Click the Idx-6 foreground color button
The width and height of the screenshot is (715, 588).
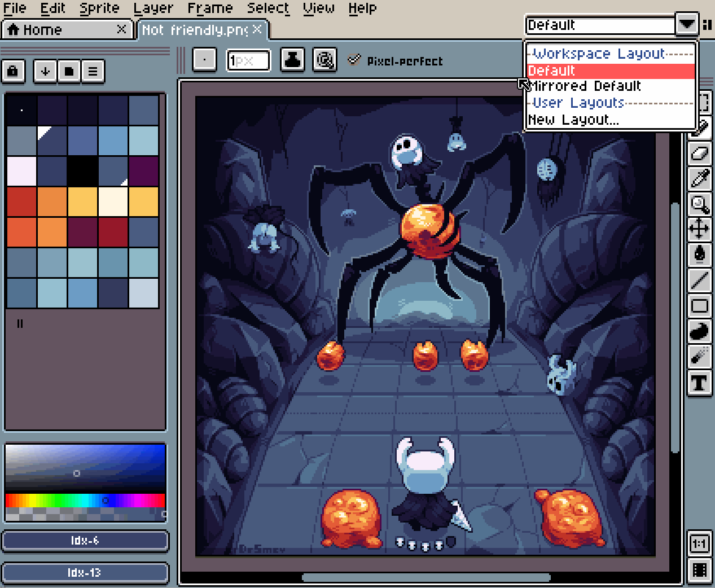click(x=85, y=541)
